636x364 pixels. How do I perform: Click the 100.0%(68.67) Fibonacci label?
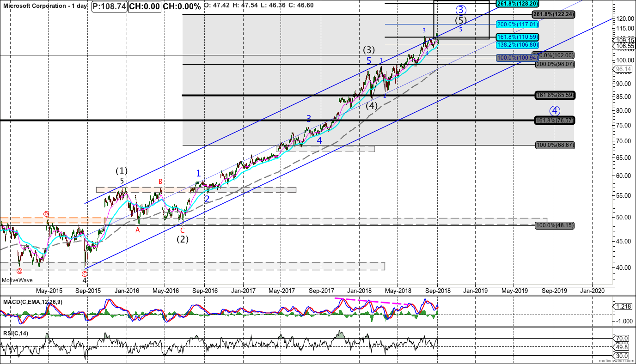point(555,145)
